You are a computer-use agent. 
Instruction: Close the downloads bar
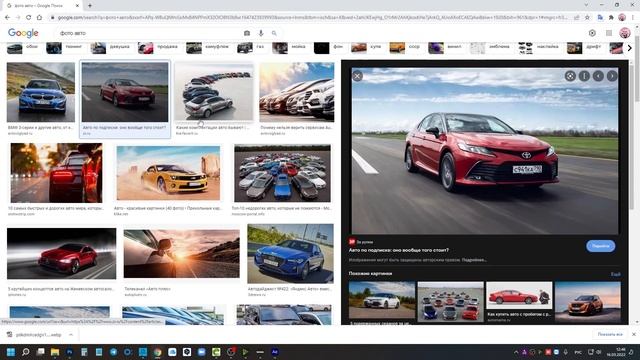pos(634,334)
